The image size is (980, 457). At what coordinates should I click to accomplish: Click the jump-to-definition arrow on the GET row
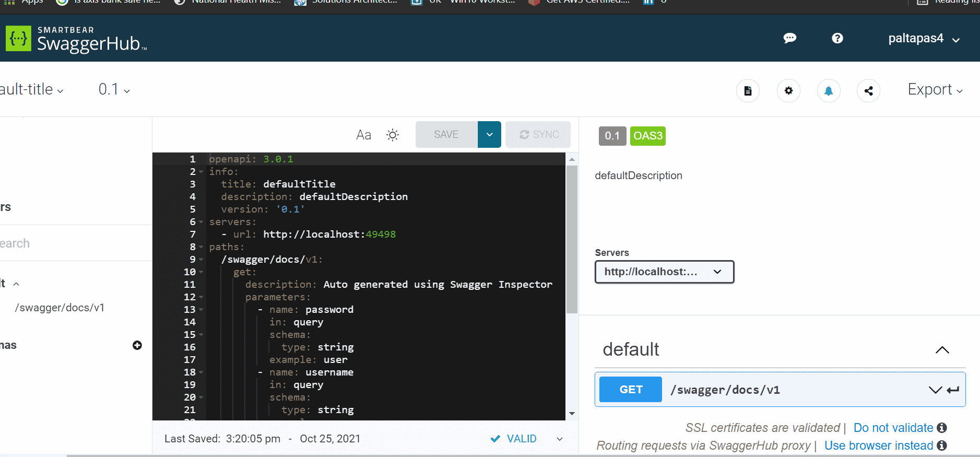953,390
